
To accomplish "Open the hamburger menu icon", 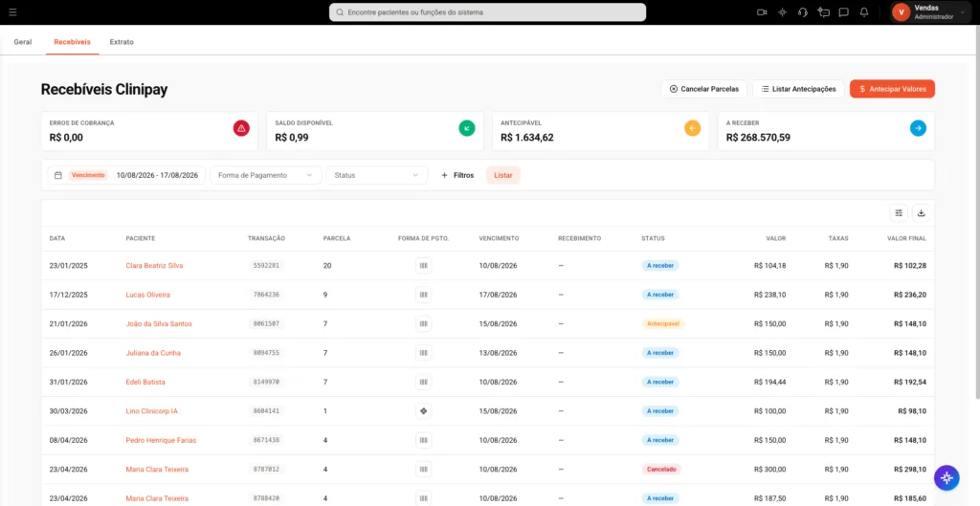I will click(x=13, y=11).
